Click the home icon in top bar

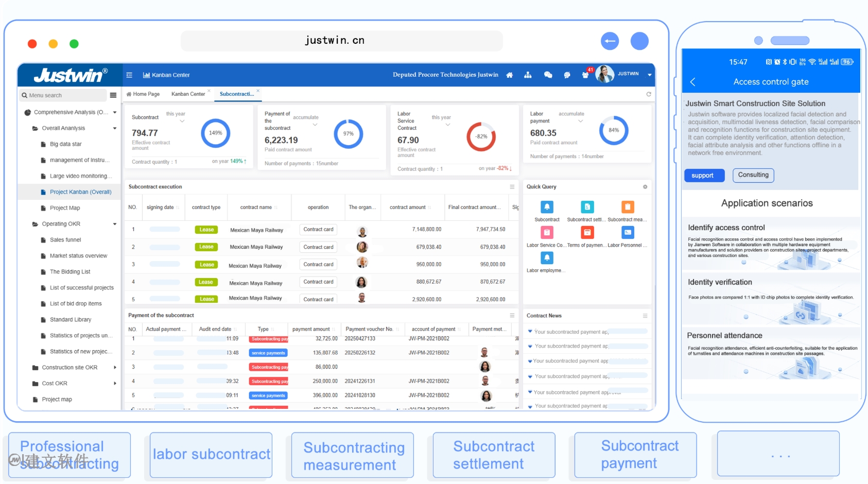509,75
